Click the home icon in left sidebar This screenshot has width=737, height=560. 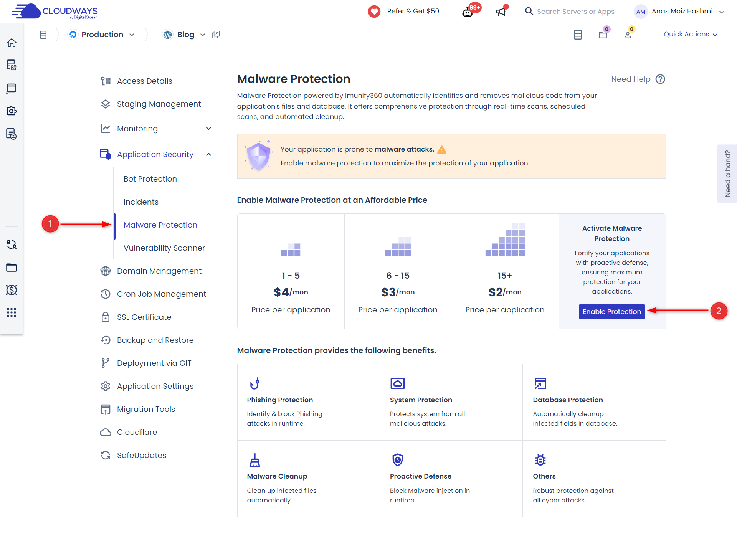12,43
